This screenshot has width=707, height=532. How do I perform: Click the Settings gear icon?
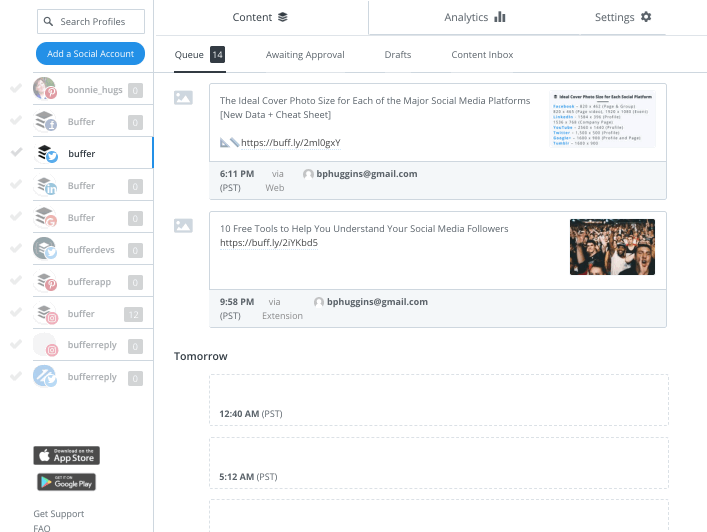(646, 17)
